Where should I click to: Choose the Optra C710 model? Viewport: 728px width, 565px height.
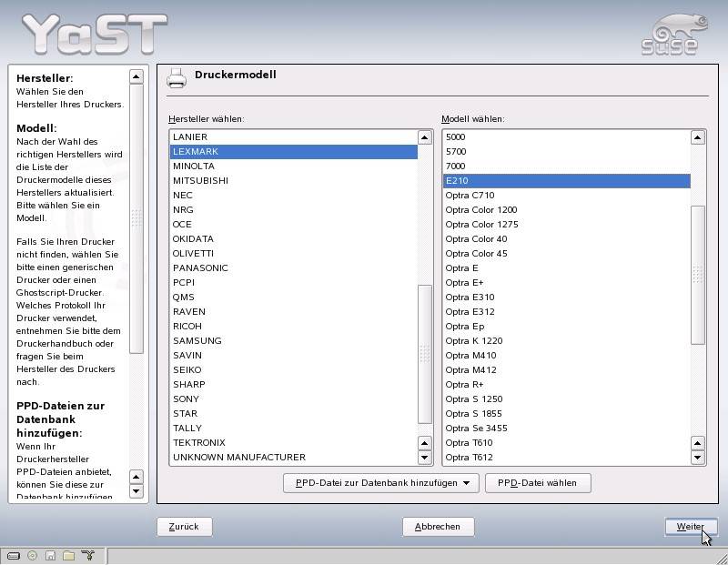[x=566, y=196]
